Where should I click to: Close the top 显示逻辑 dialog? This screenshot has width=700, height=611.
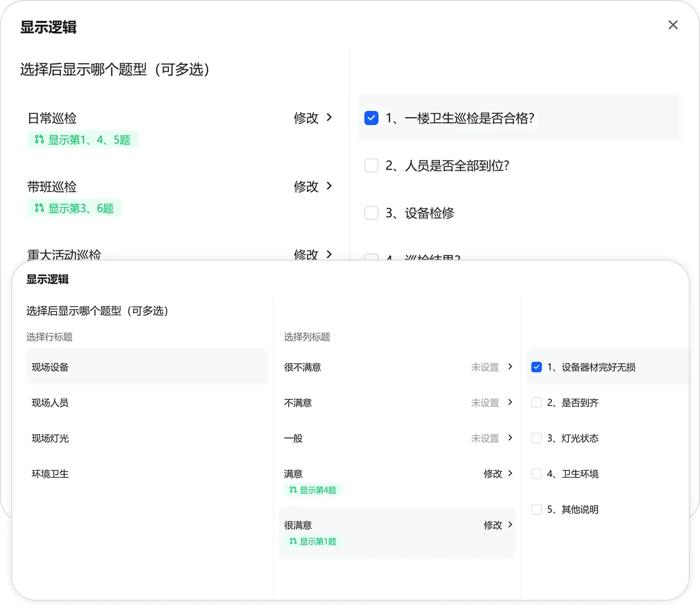pos(673,25)
